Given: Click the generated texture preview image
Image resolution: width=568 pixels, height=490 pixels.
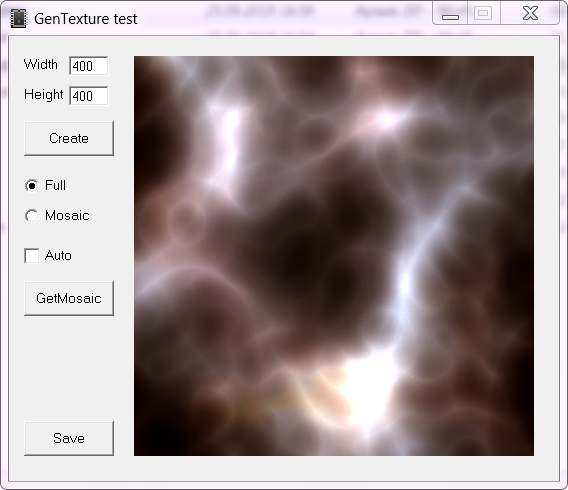Looking at the screenshot, I should coord(334,256).
